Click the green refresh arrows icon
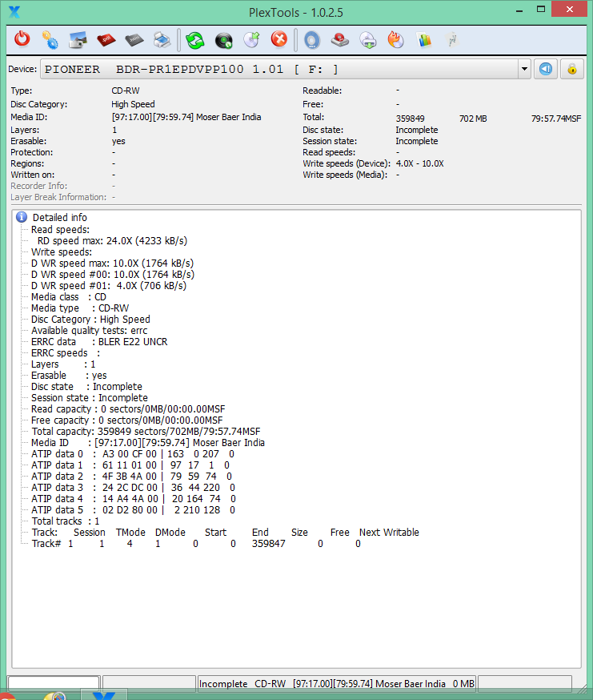The width and height of the screenshot is (593, 700). 195,40
